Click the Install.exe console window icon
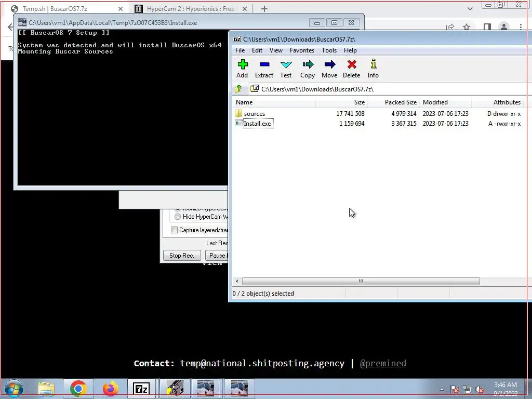Viewport: 532px width, 399px height. click(22, 22)
